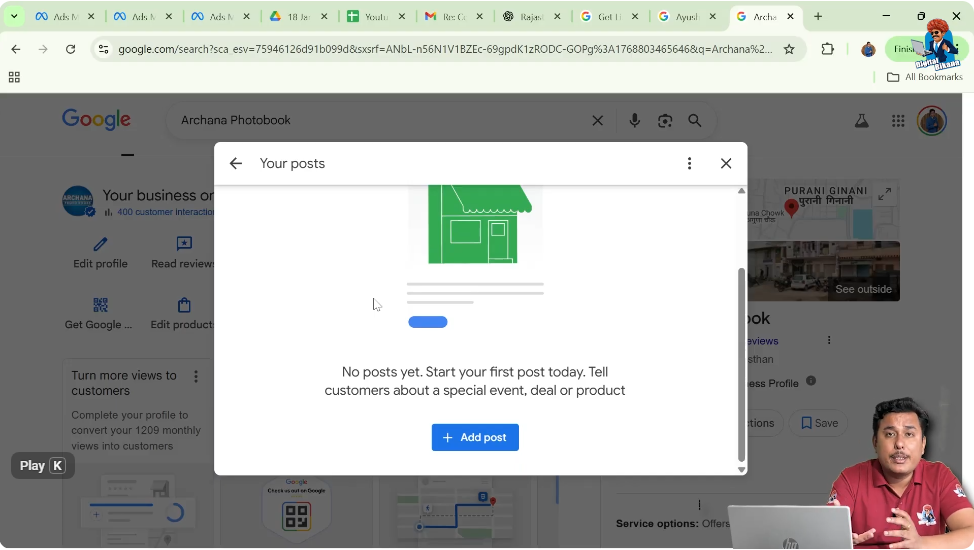The height and width of the screenshot is (550, 974).
Task: Expand the map preview
Action: click(x=885, y=195)
